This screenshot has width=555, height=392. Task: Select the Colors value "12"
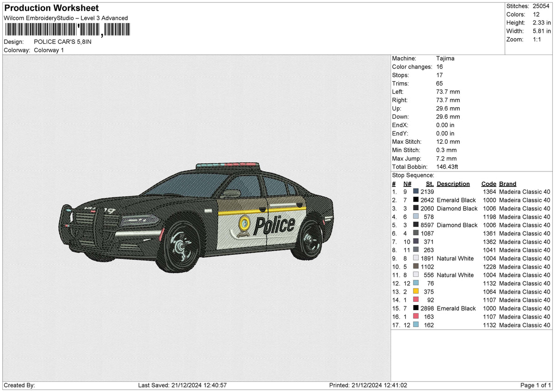536,14
